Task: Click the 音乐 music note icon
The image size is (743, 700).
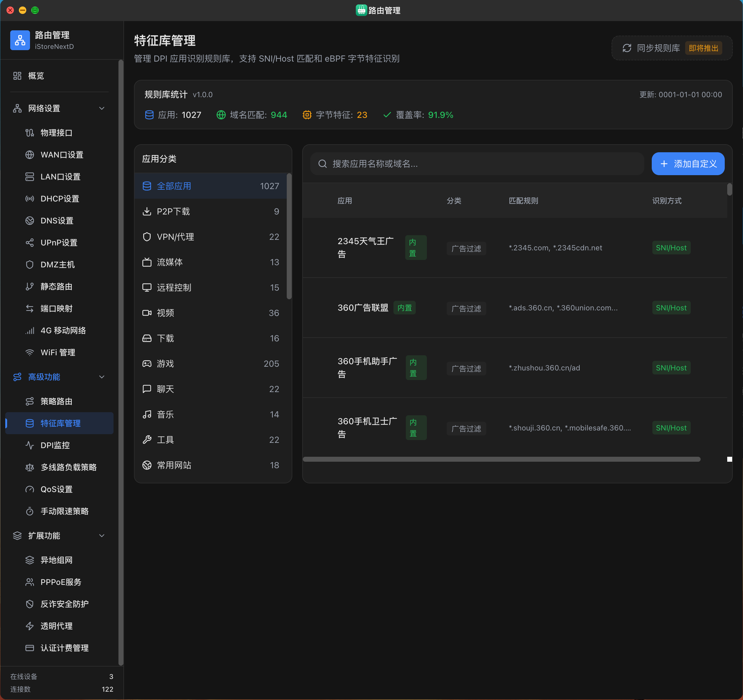Action: click(147, 414)
